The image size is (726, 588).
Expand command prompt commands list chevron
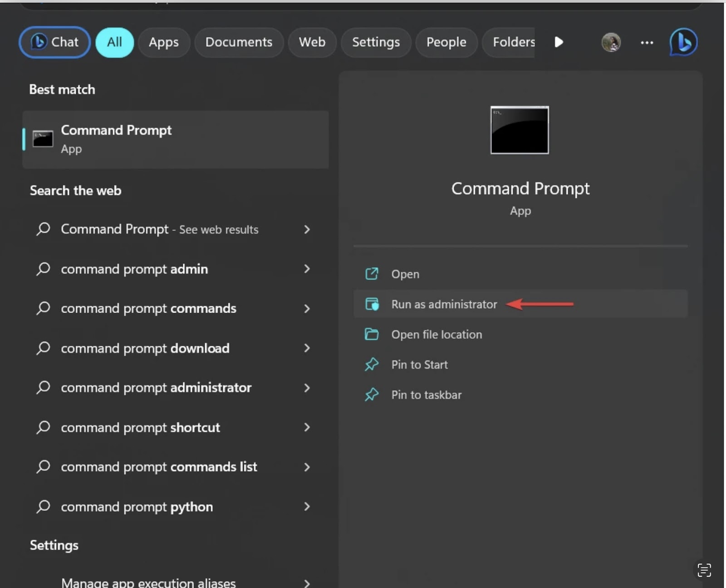[x=307, y=467]
